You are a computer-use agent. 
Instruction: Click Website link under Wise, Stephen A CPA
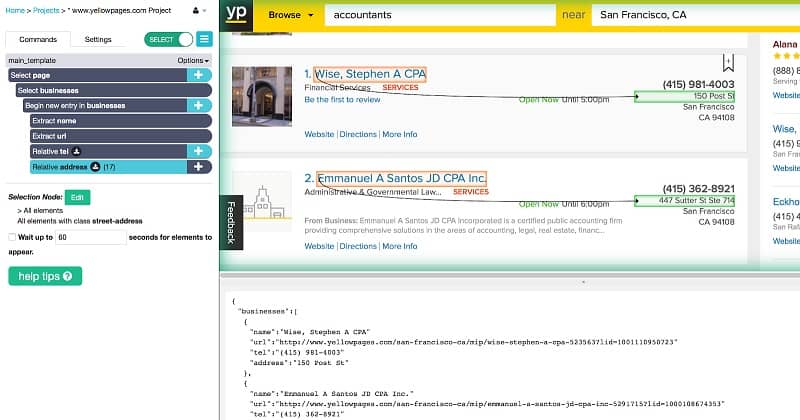click(319, 134)
